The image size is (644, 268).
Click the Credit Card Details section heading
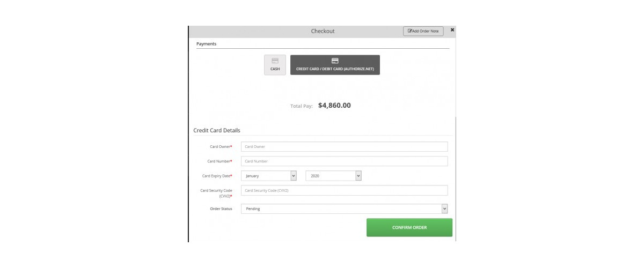(217, 130)
